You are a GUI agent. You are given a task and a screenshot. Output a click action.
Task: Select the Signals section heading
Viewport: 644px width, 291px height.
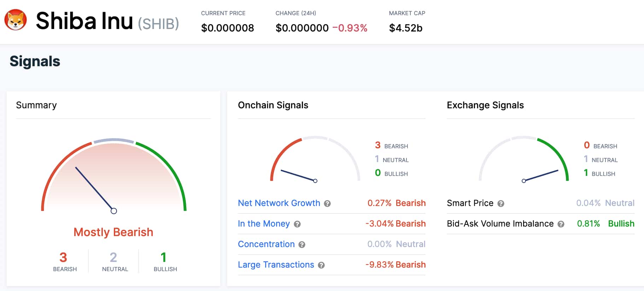click(x=35, y=61)
